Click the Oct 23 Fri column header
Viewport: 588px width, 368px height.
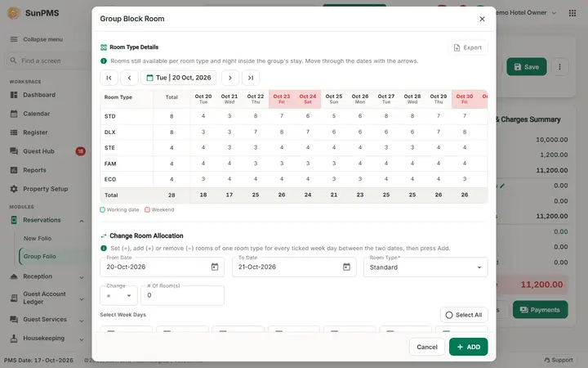tap(282, 99)
